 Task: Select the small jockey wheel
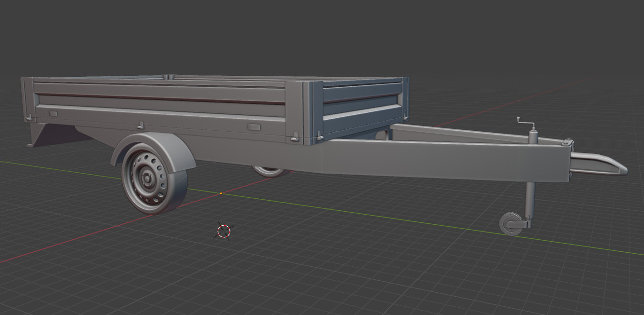[x=512, y=224]
